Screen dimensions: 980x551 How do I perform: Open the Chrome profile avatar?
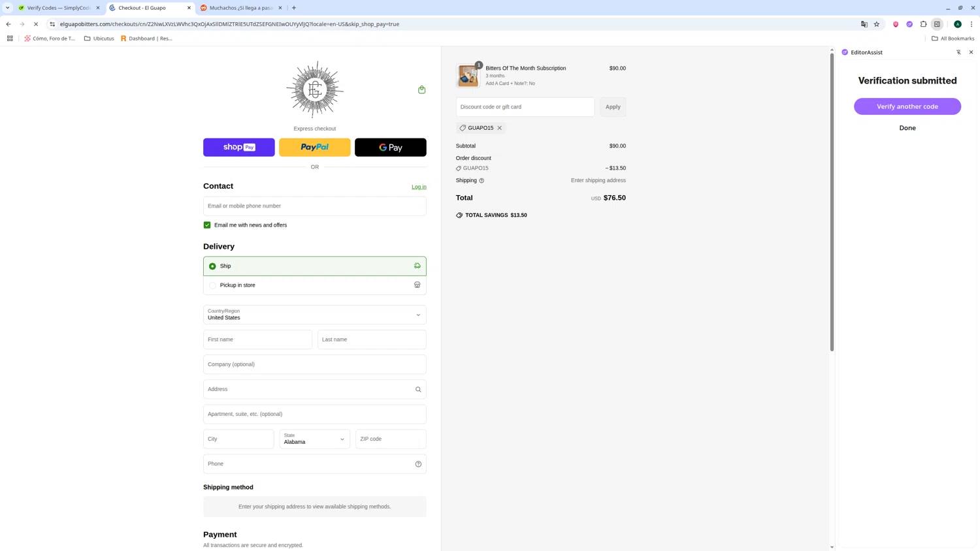tap(957, 24)
